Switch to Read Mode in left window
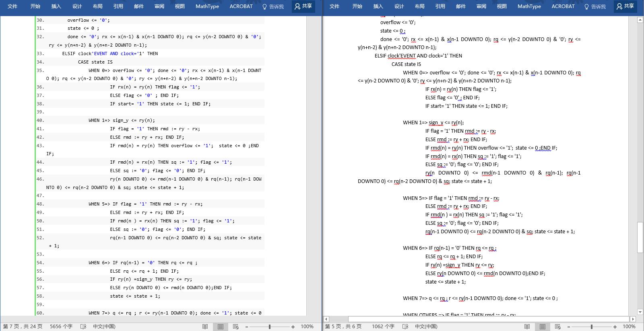644x331 pixels. tap(205, 327)
